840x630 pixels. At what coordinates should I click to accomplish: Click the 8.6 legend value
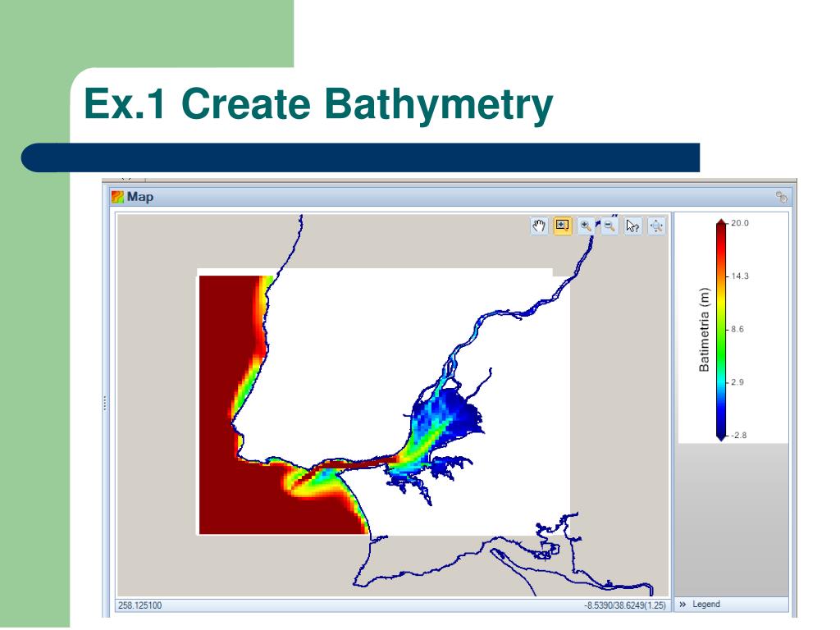[737, 329]
